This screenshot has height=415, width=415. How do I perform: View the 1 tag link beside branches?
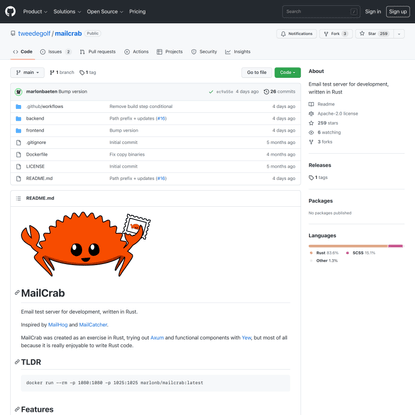pos(88,72)
